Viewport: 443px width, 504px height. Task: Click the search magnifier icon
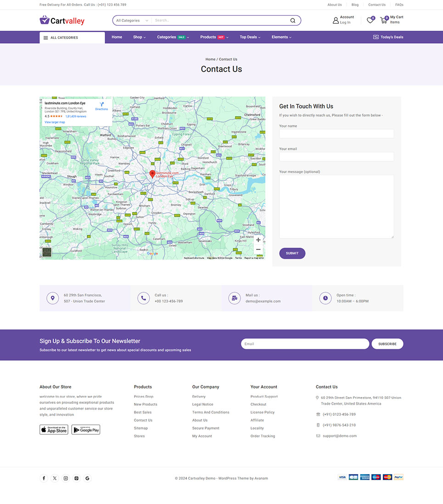292,21
